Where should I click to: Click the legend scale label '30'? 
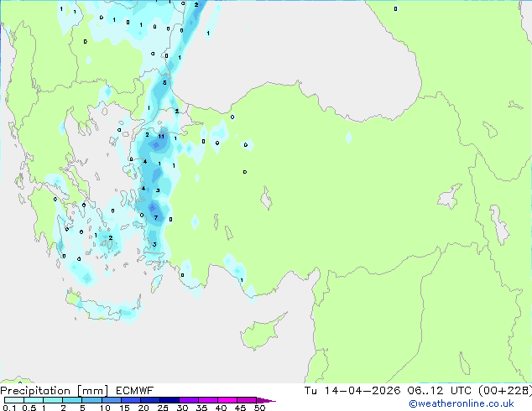click(x=182, y=408)
